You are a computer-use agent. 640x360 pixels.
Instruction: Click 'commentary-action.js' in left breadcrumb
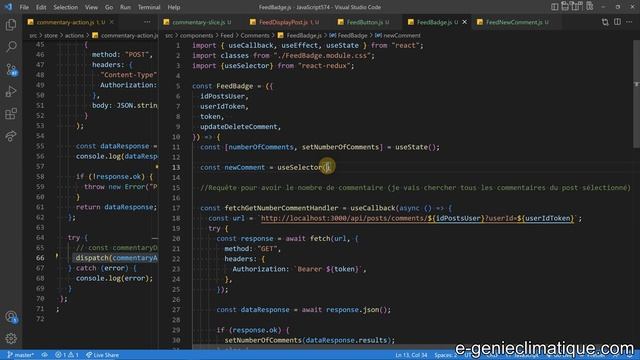pos(129,36)
